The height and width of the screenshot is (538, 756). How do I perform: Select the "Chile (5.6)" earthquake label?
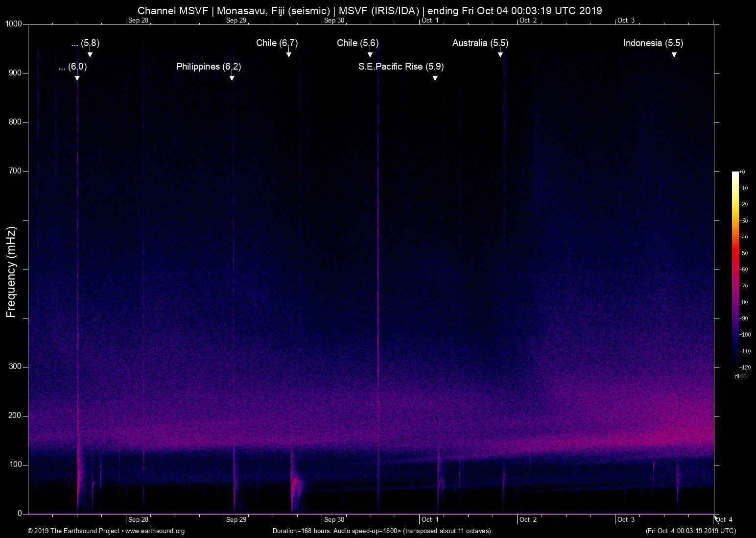pyautogui.click(x=358, y=43)
